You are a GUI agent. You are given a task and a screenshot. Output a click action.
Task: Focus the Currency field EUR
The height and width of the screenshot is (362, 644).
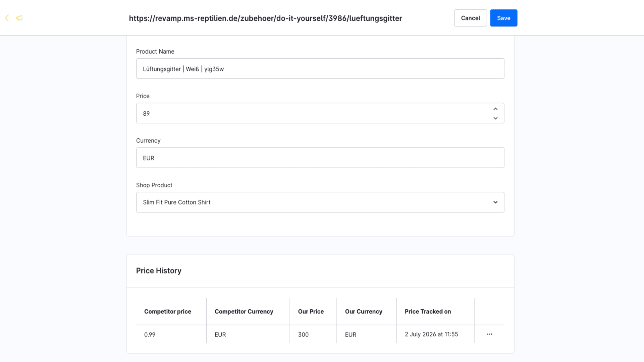pyautogui.click(x=320, y=158)
